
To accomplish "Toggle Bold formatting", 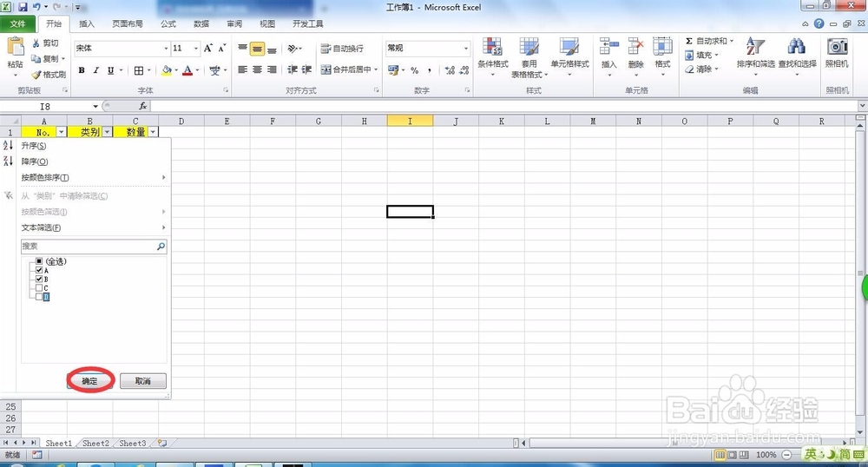I will [82, 70].
